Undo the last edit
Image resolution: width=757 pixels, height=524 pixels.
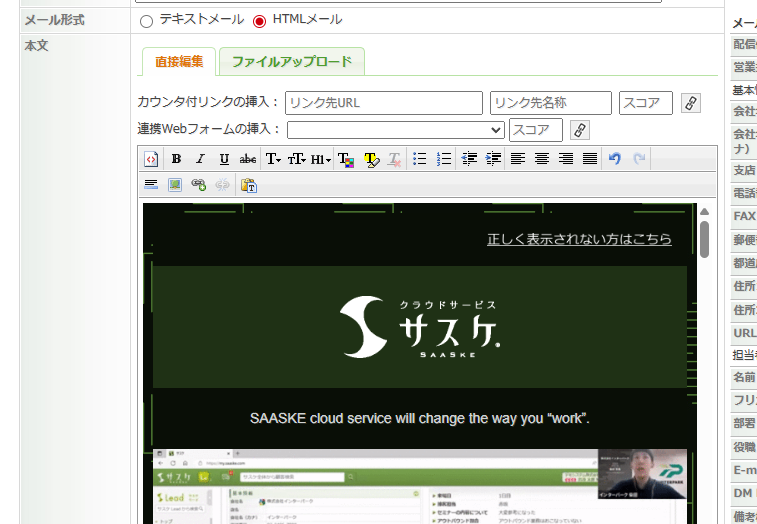tap(615, 159)
